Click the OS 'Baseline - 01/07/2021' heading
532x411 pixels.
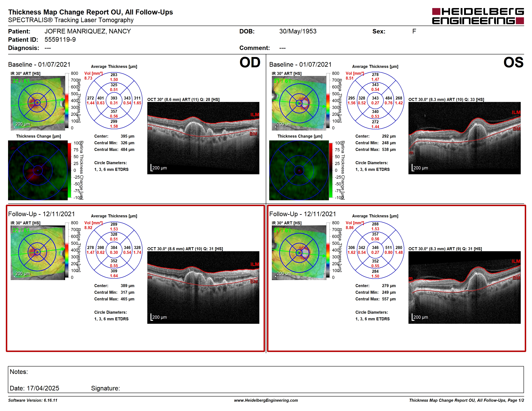[x=300, y=64]
